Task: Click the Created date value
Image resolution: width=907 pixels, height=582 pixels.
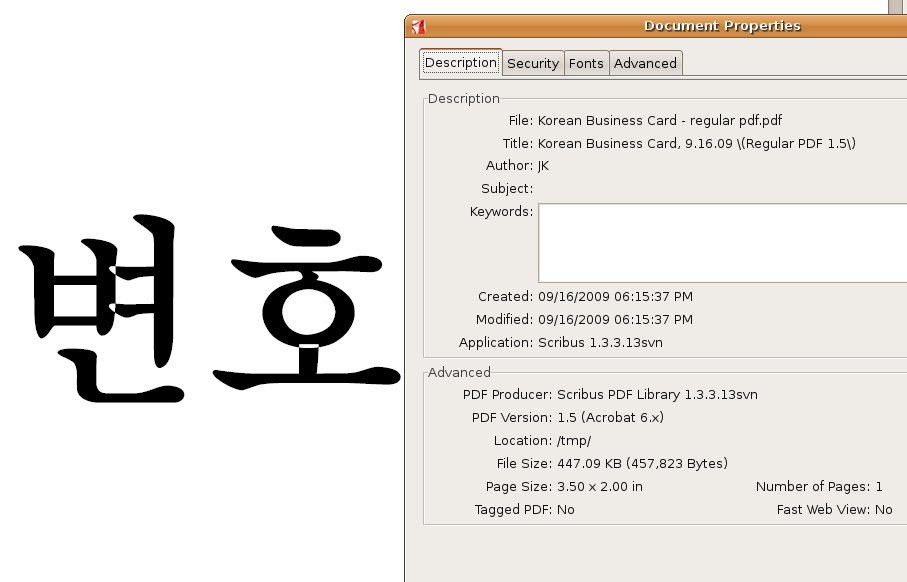Action: (x=615, y=296)
